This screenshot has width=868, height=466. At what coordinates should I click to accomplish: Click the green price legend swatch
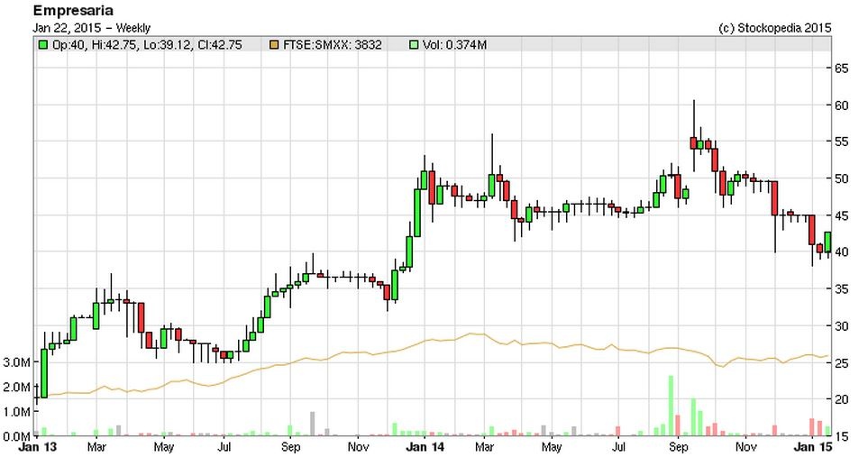click(x=42, y=44)
